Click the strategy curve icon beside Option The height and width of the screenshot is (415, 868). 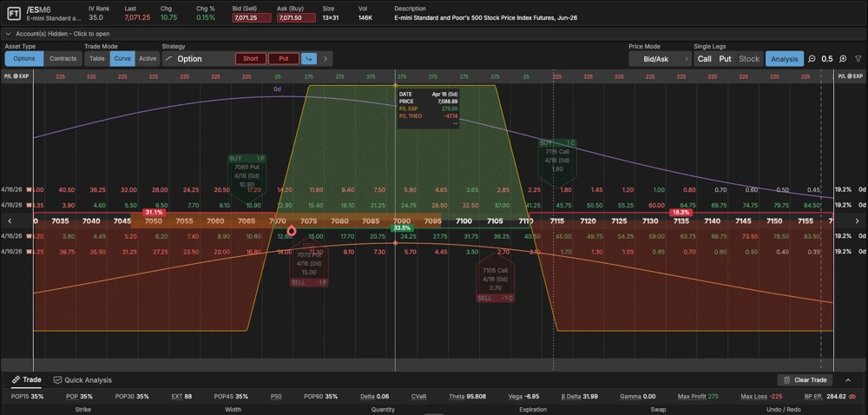tap(169, 59)
